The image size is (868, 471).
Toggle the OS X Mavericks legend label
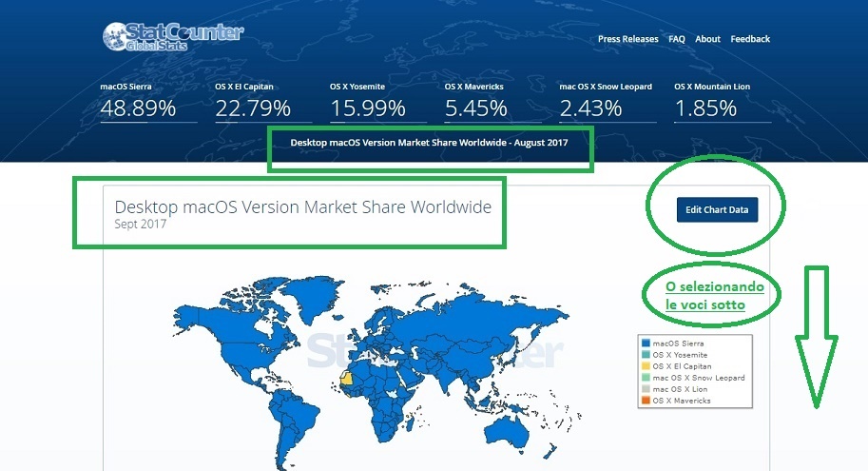pyautogui.click(x=682, y=401)
